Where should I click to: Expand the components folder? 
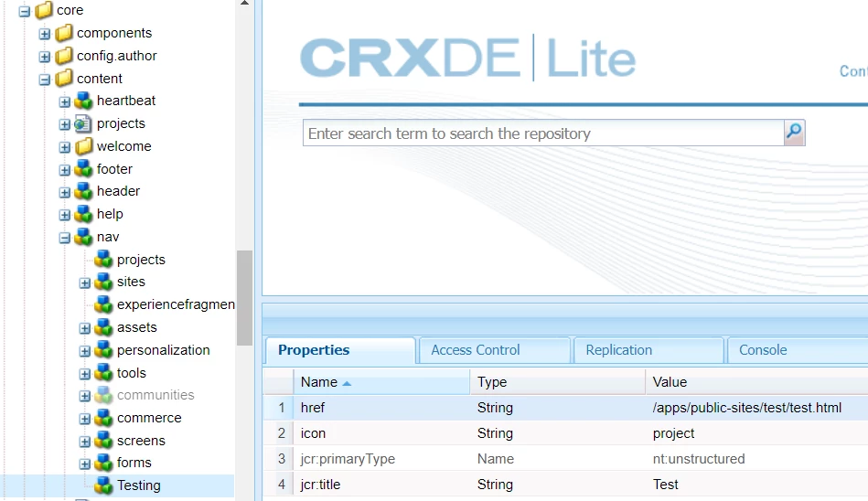pos(44,34)
